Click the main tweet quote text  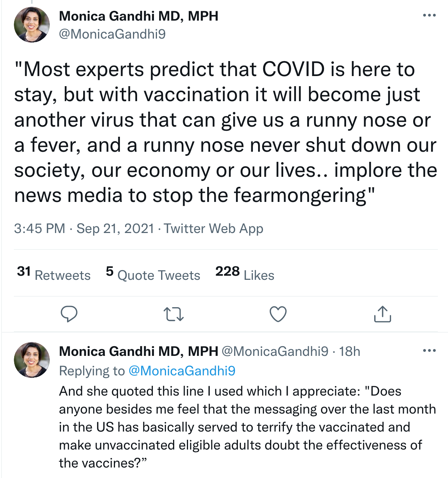[225, 132]
